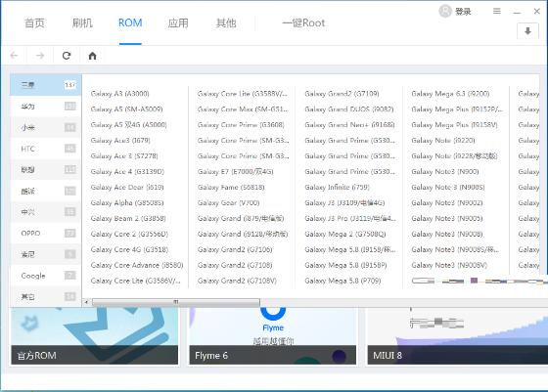The image size is (548, 392).
Task: Open the downloads arrow button
Action: (x=527, y=31)
